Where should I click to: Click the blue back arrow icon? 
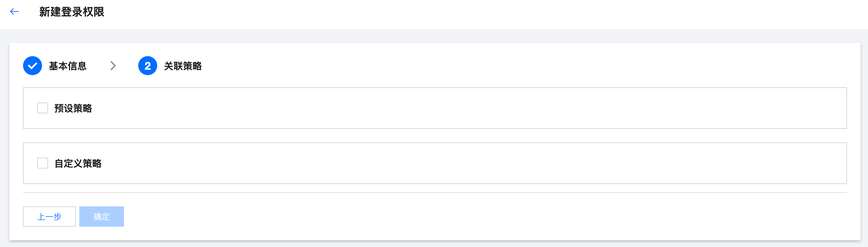14,12
